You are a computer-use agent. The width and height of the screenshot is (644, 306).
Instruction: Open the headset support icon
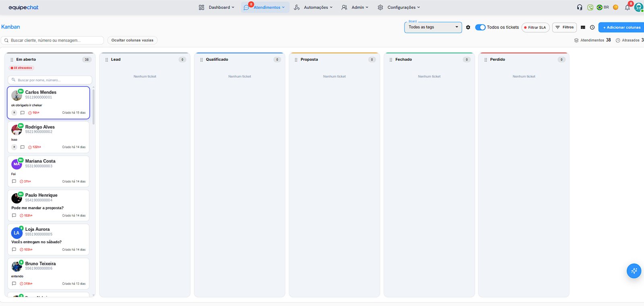click(x=580, y=7)
